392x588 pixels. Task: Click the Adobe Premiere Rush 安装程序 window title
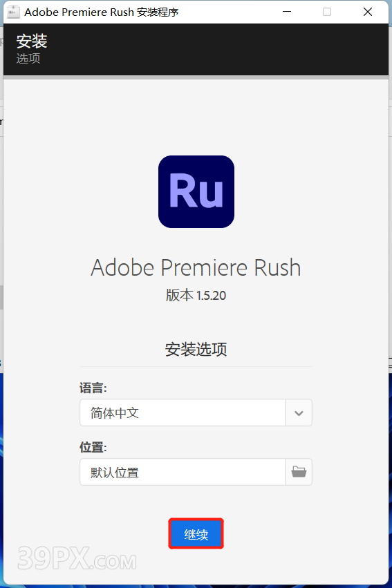click(x=101, y=12)
